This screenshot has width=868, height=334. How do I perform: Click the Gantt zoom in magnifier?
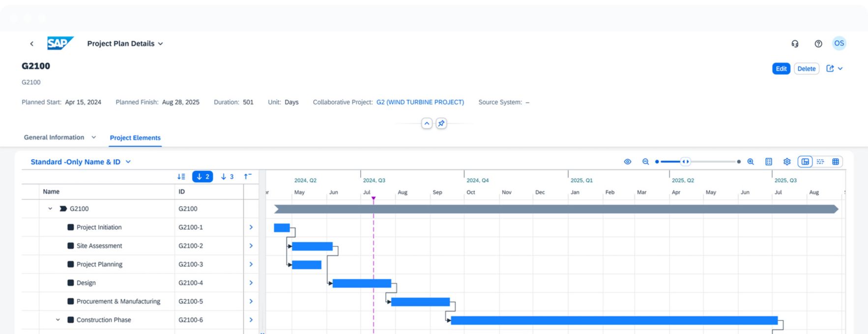pos(751,162)
